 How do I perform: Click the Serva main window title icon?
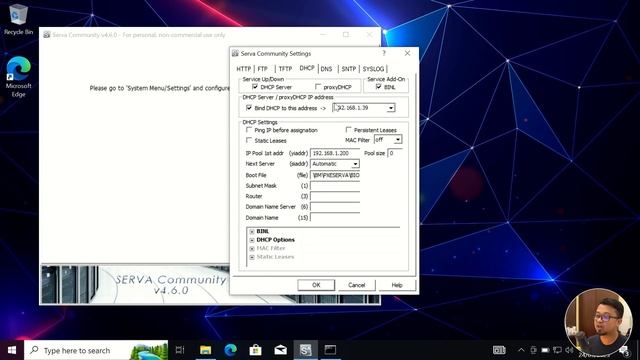pyautogui.click(x=47, y=35)
